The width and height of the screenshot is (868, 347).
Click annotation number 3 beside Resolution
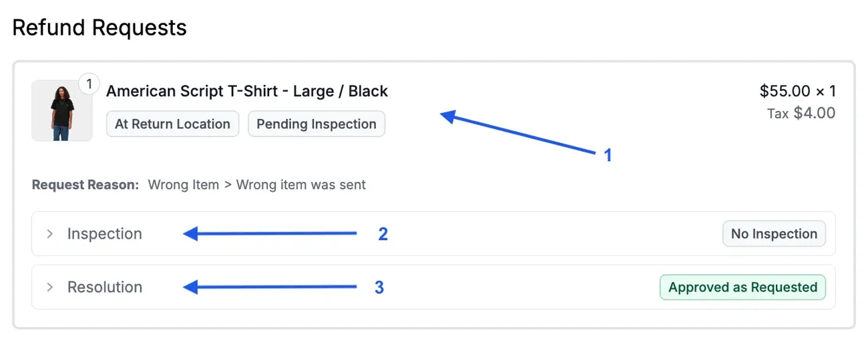click(379, 287)
